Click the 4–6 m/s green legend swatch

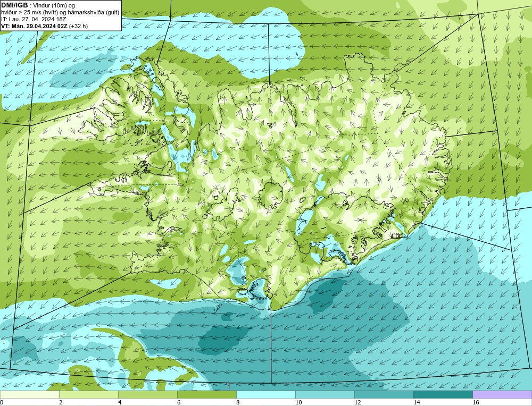(147, 394)
